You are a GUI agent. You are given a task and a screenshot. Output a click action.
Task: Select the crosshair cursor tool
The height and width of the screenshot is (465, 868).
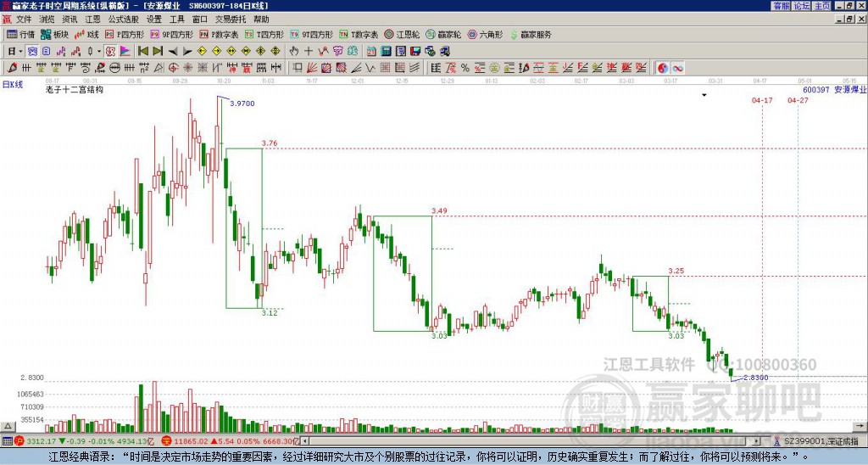[x=309, y=51]
